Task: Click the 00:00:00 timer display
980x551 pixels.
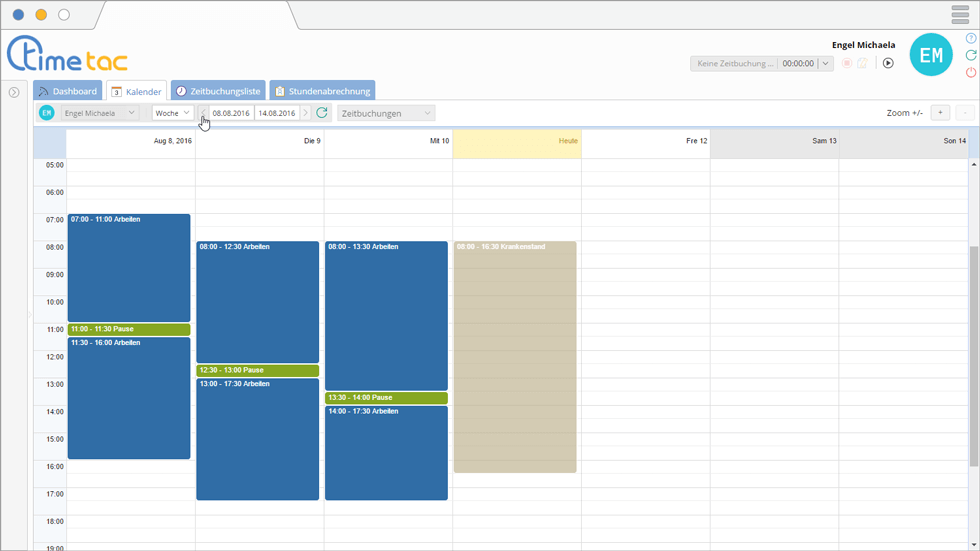Action: click(x=798, y=63)
